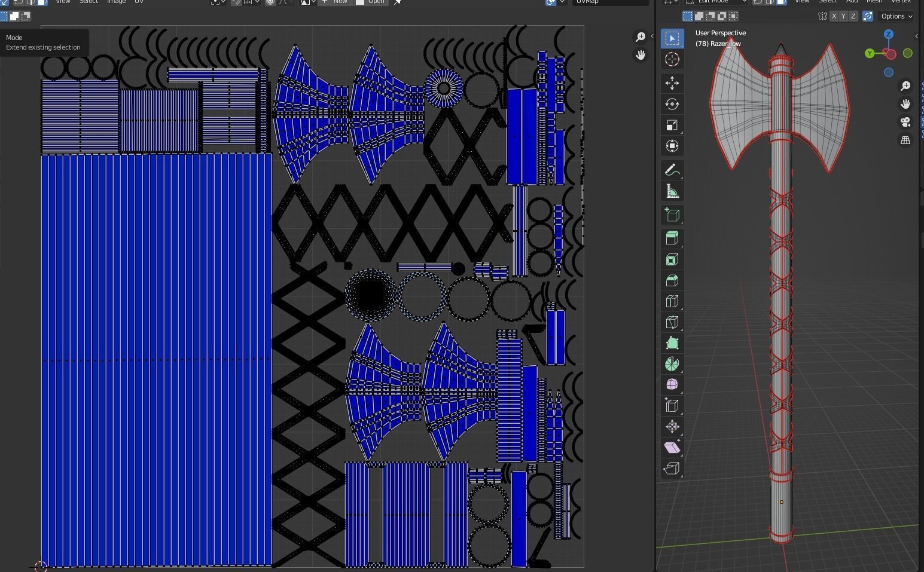
Task: Set UV selection mode to extend
Action: [15, 16]
